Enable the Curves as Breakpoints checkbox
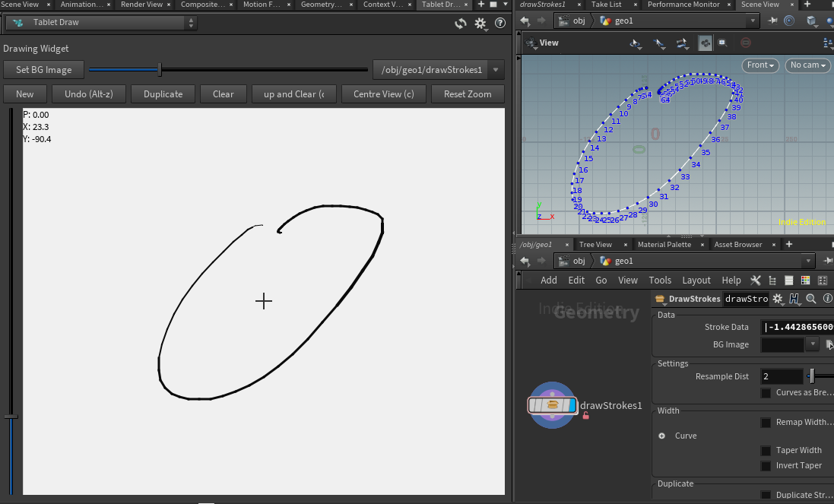The height and width of the screenshot is (504, 834). (x=766, y=392)
